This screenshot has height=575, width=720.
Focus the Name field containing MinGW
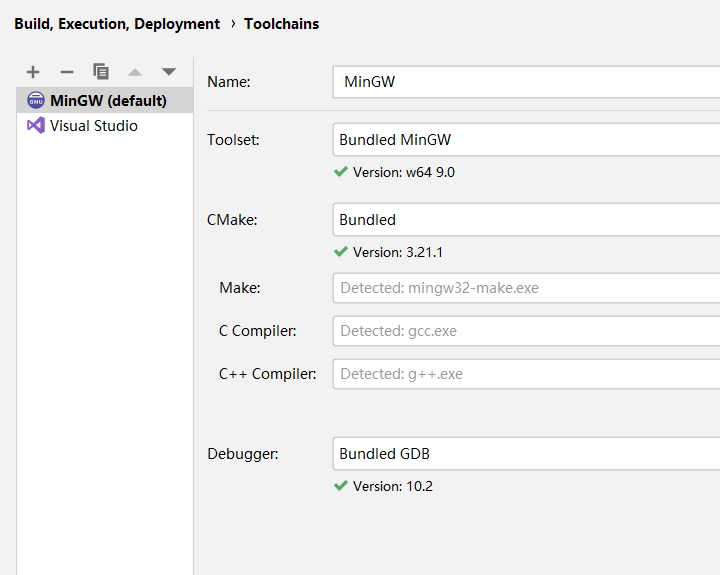(x=526, y=82)
